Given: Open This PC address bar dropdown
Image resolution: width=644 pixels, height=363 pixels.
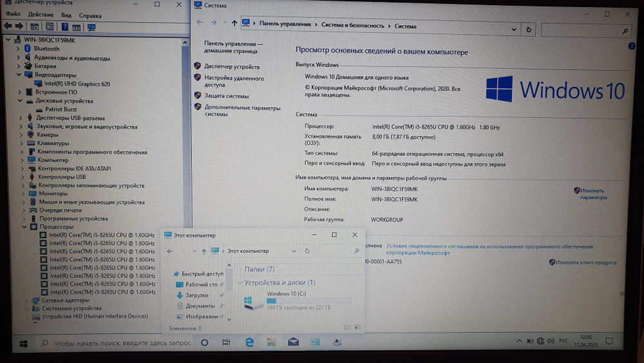Looking at the screenshot, I should 294,251.
